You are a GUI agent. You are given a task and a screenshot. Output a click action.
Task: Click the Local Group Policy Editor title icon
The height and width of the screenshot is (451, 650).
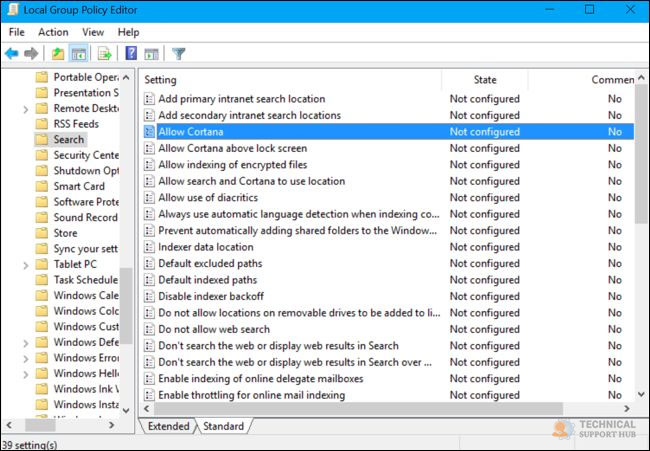point(13,10)
